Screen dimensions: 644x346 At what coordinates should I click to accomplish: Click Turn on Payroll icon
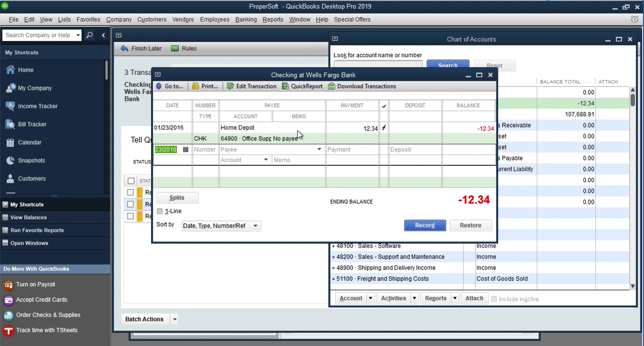(x=8, y=285)
